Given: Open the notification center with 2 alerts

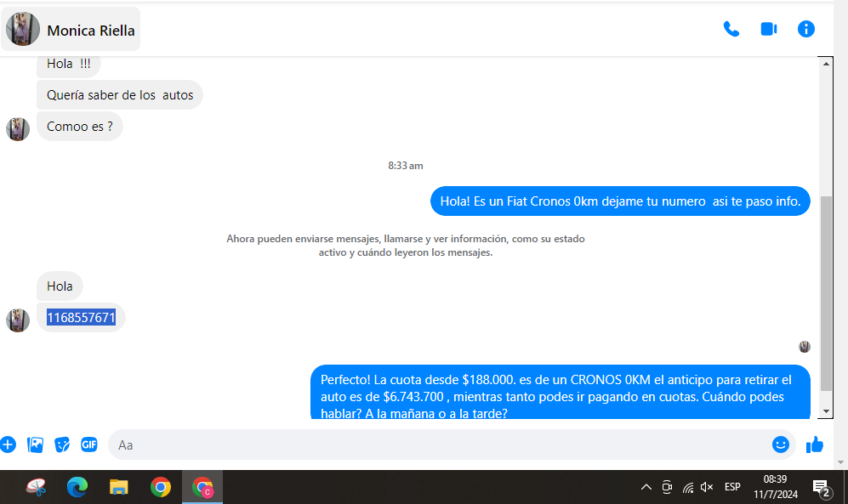Looking at the screenshot, I should (x=822, y=488).
